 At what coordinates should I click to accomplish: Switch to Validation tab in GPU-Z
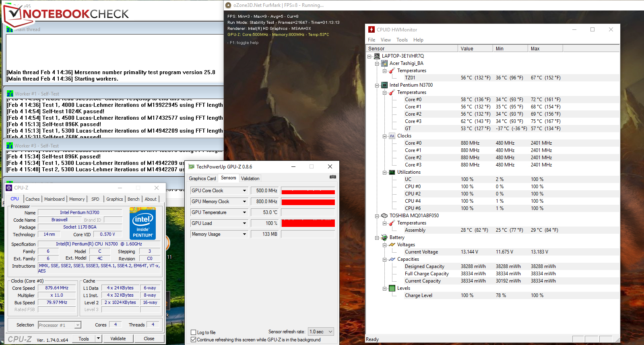[x=250, y=179]
